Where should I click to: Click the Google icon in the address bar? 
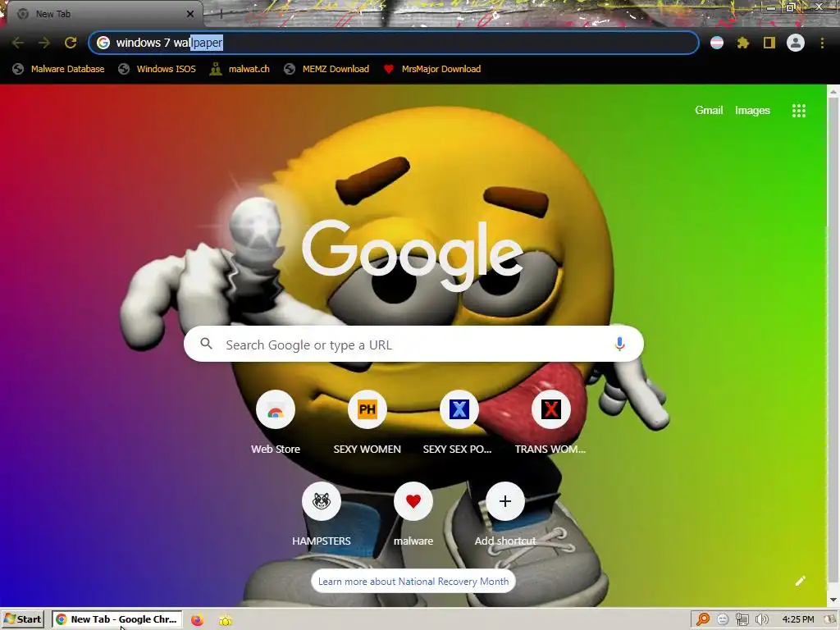pyautogui.click(x=103, y=43)
